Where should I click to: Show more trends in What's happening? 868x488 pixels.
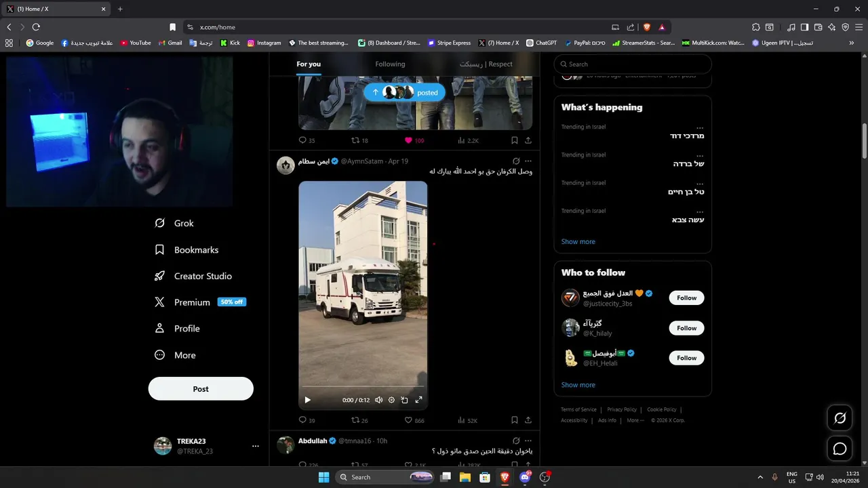point(578,242)
